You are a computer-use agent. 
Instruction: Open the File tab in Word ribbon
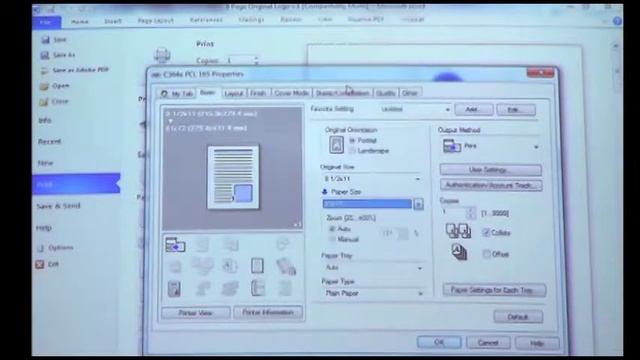[x=47, y=22]
